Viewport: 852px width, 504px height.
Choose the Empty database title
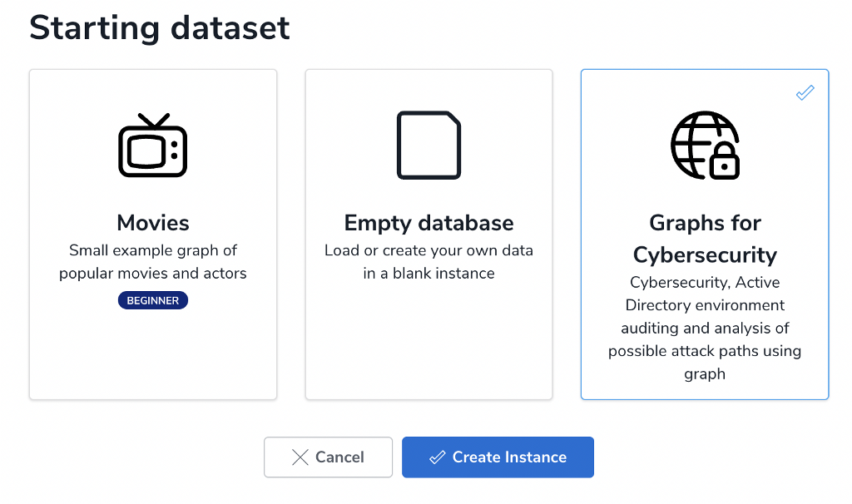428,223
